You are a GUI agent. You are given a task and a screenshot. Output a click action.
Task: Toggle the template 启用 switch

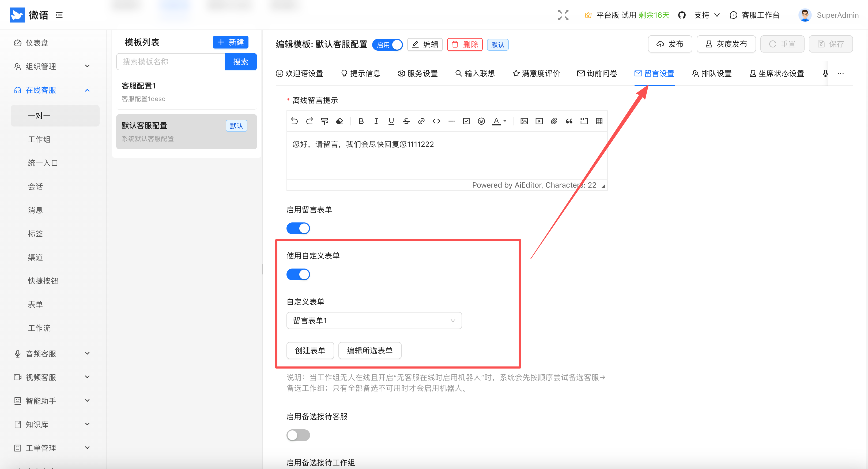(x=387, y=44)
